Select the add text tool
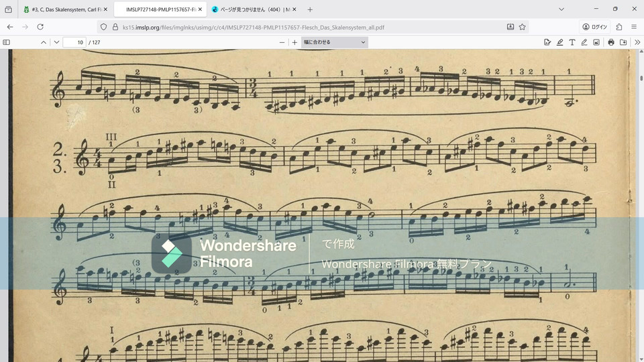 572,42
